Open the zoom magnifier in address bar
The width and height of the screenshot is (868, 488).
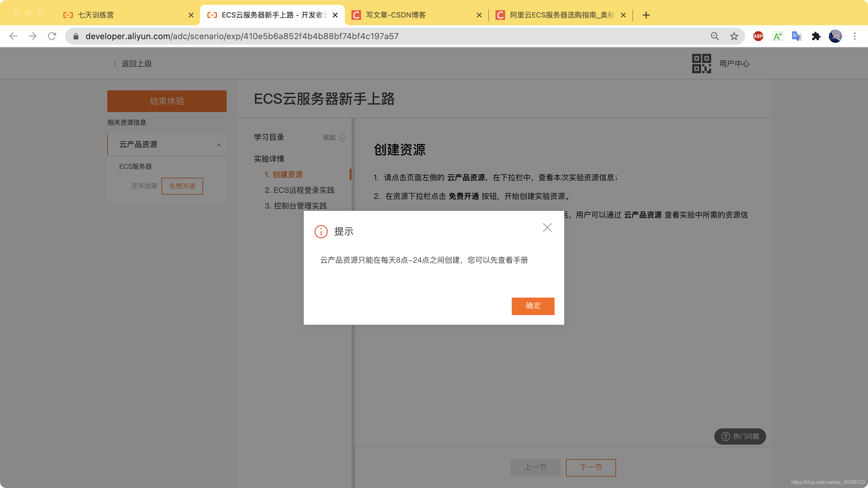pos(714,36)
